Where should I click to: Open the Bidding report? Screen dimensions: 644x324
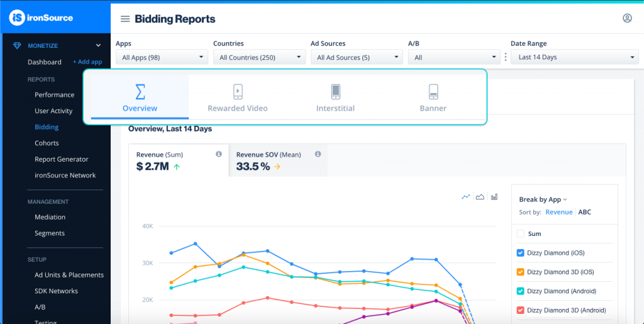[47, 127]
